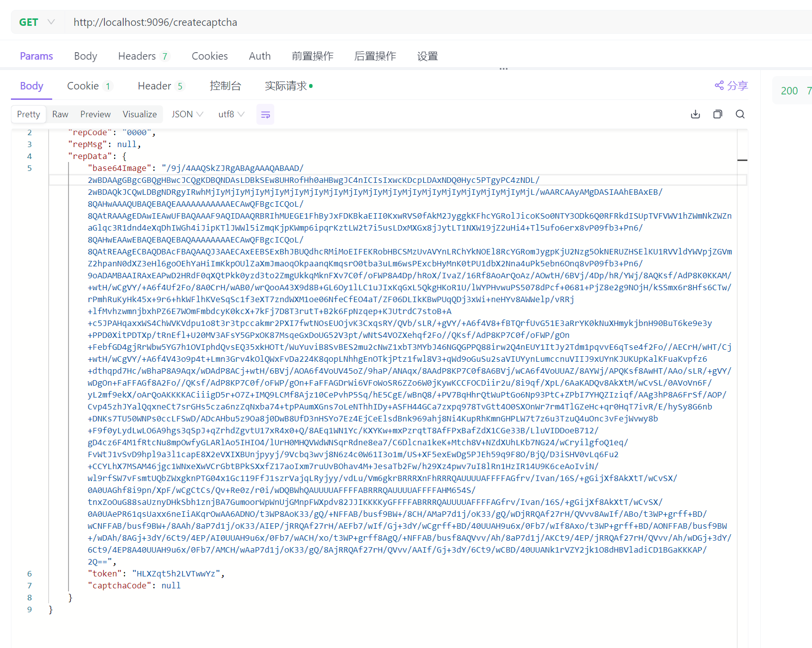Click the "repData" key text
The image size is (812, 648).
pos(90,157)
